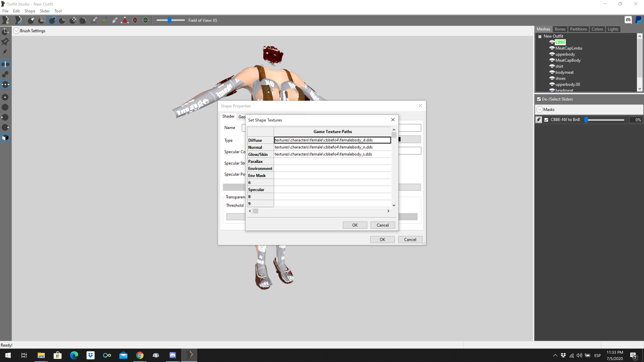Expand the Brush Settings panel
This screenshot has width=644, height=362.
click(x=16, y=31)
